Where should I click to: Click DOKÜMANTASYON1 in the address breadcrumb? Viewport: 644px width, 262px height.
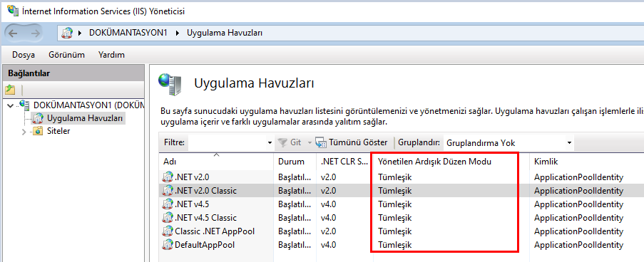tap(128, 33)
